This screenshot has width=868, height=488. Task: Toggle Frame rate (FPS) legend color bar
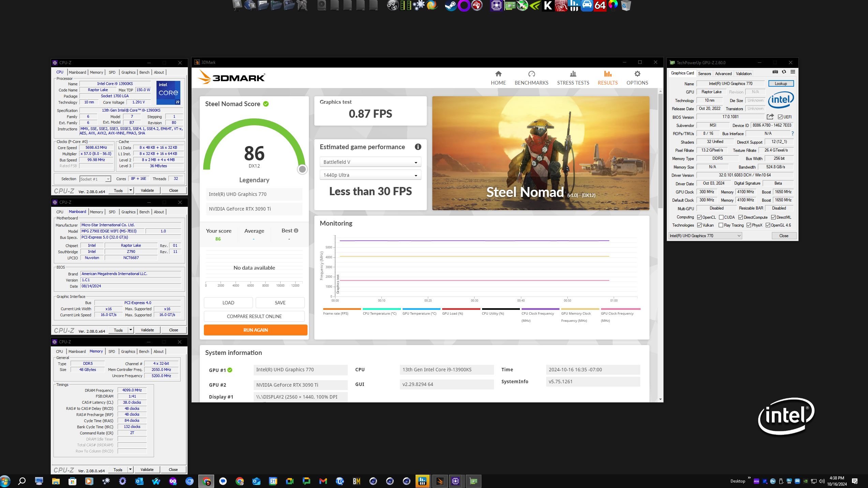tap(342, 309)
